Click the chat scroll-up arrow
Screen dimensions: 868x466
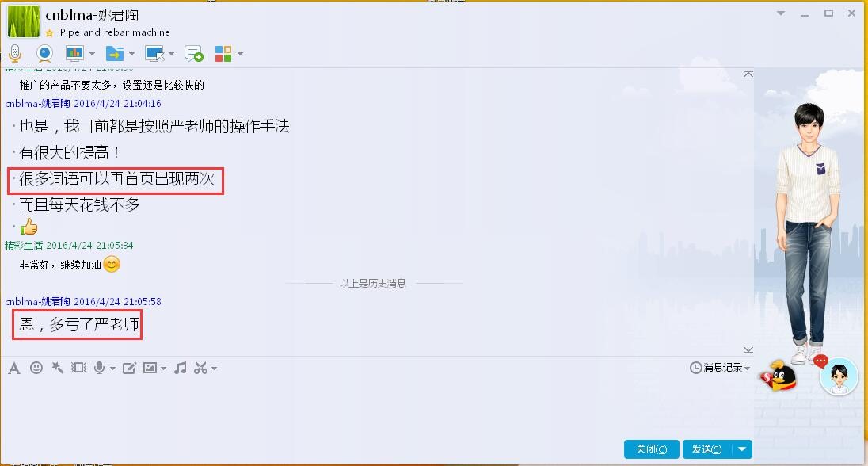coord(748,74)
